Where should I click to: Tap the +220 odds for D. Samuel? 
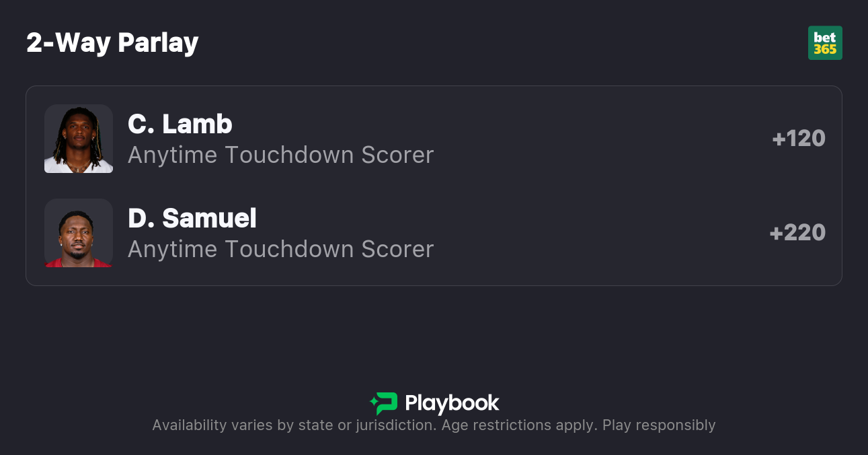point(797,233)
